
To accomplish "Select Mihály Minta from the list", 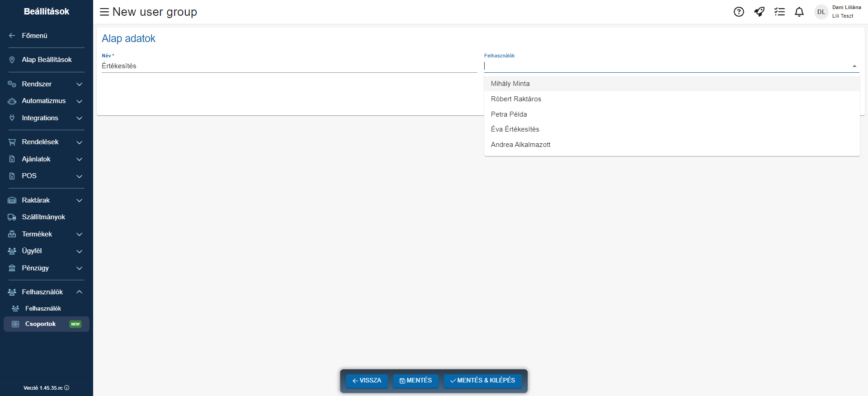I will (510, 84).
